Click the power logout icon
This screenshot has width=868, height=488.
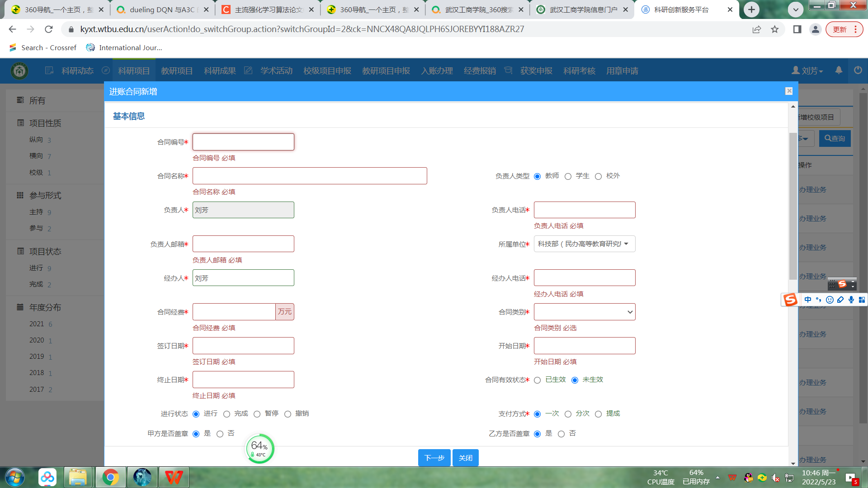[858, 70]
